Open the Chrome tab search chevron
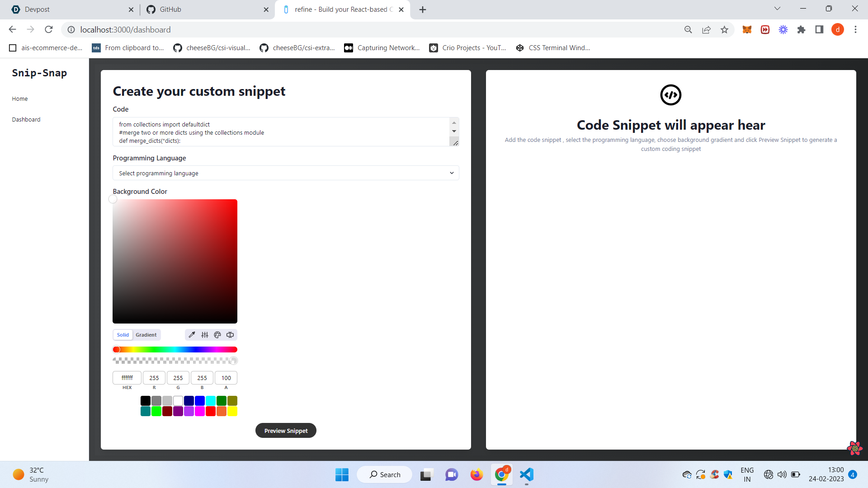Screen dimensions: 868x488 tap(777, 9)
